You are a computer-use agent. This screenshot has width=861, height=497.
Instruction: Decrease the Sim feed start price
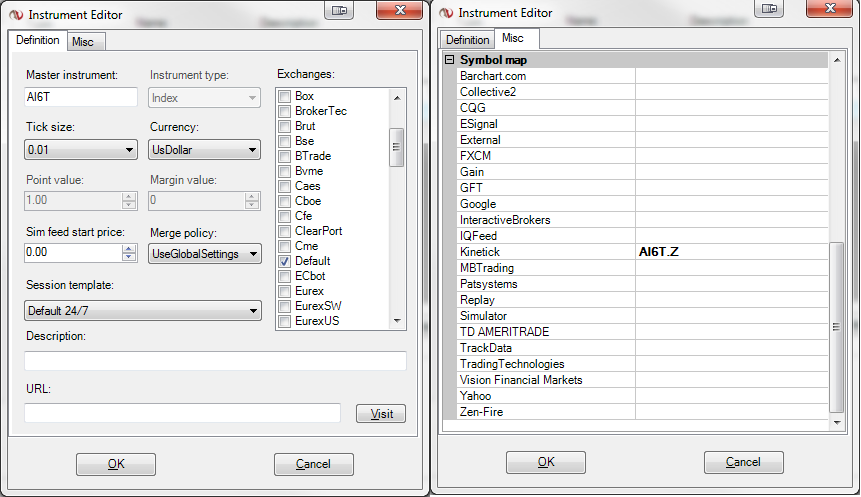(129, 257)
